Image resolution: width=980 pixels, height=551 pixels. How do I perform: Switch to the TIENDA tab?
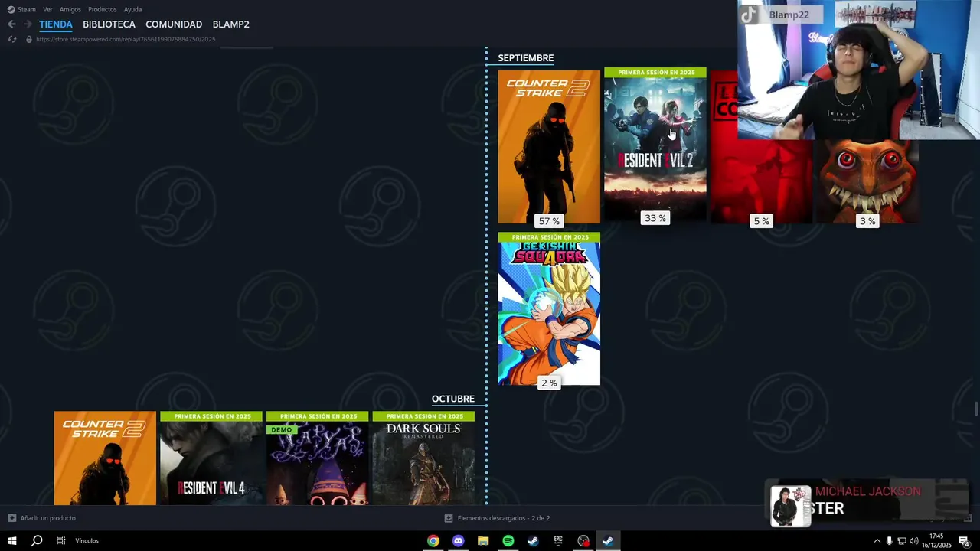56,24
